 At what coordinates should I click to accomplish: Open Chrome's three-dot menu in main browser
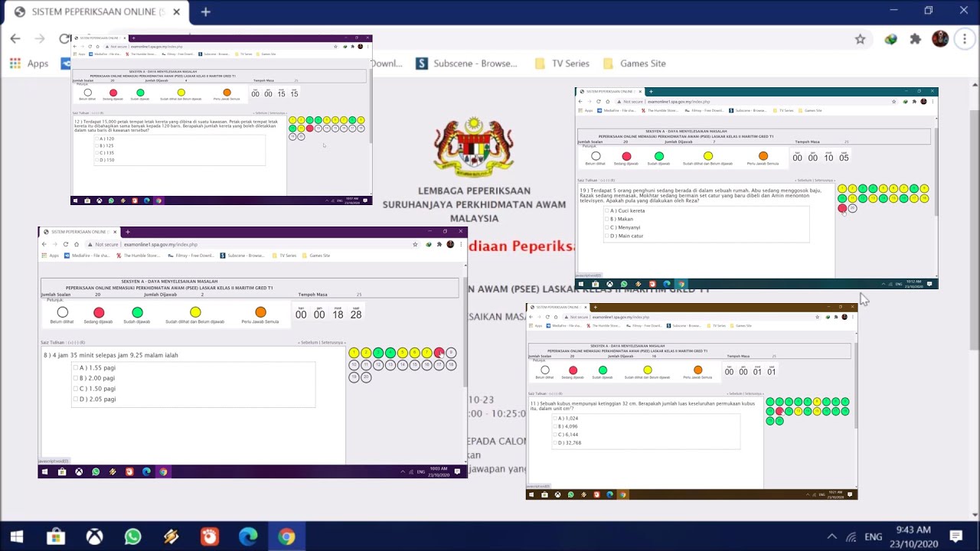pos(965,39)
